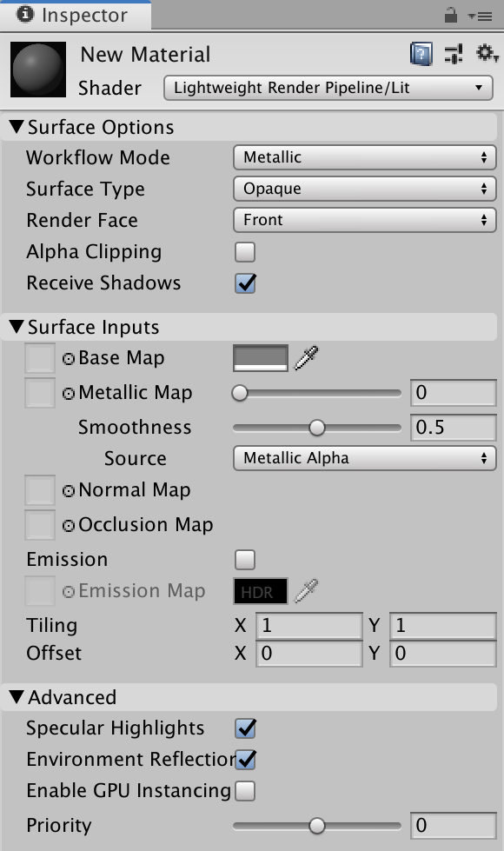Open the Normal Map object picker circle
Screen dimensions: 504x851
pos(70,489)
